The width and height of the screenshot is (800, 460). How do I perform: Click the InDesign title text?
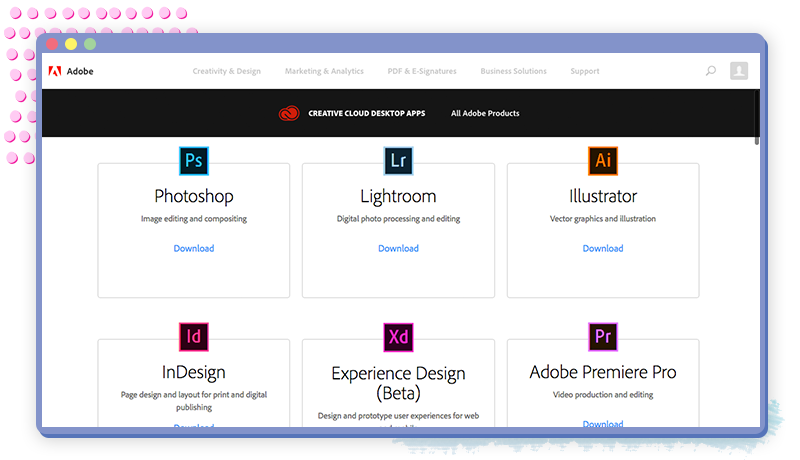(x=194, y=372)
